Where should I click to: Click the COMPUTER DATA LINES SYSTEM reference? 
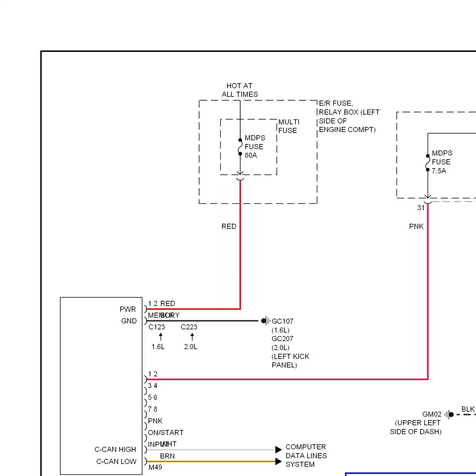306,456
